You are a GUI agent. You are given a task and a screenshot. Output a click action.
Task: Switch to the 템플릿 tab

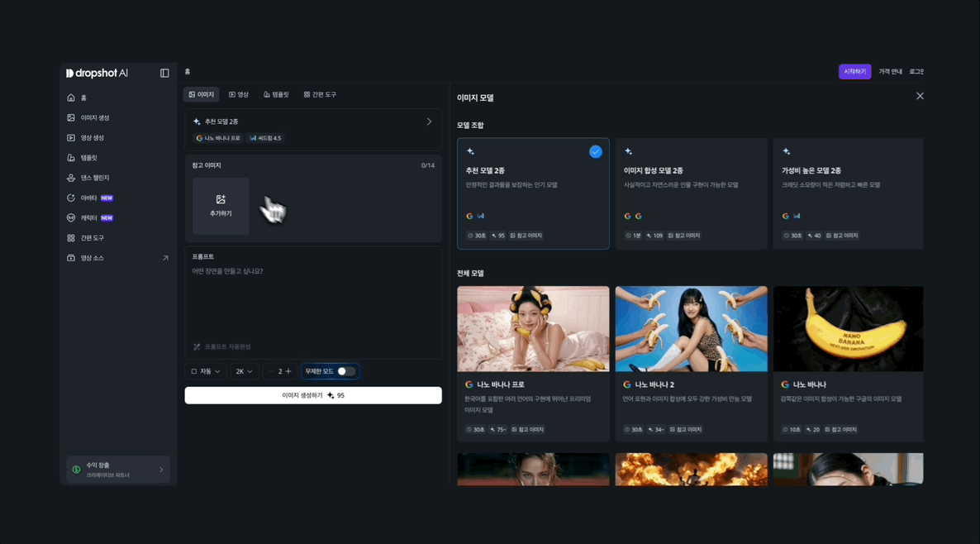pyautogui.click(x=276, y=94)
